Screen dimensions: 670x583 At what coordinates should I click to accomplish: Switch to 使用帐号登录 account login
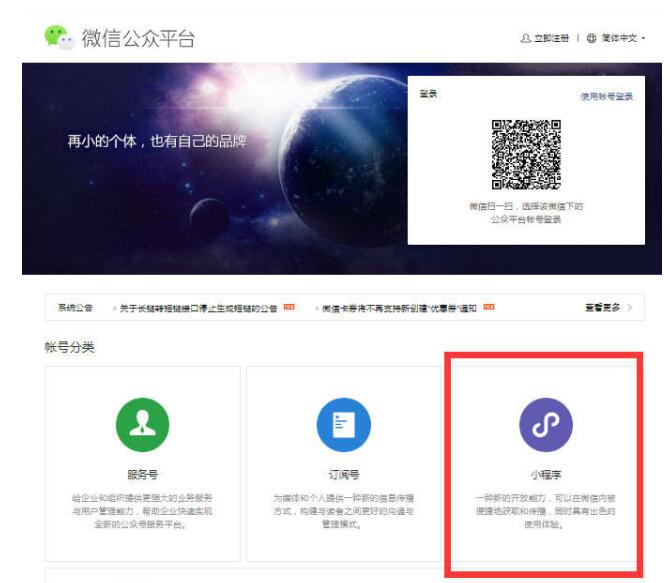pos(606,96)
